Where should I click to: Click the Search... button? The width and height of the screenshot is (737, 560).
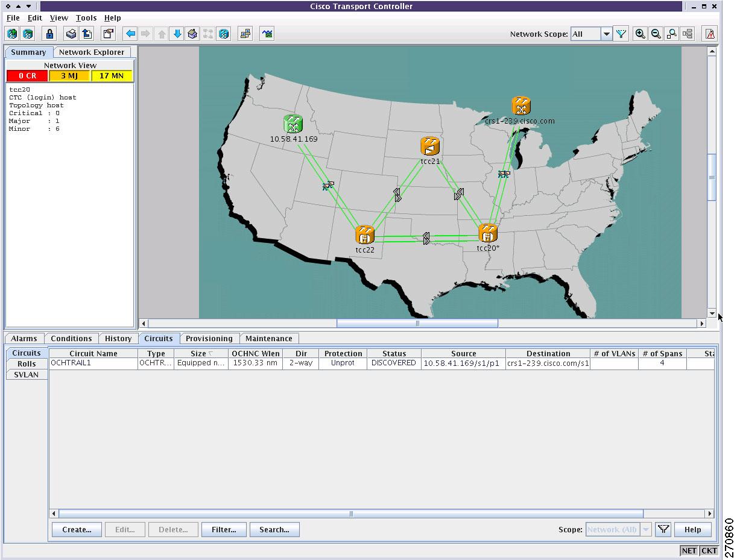[274, 530]
